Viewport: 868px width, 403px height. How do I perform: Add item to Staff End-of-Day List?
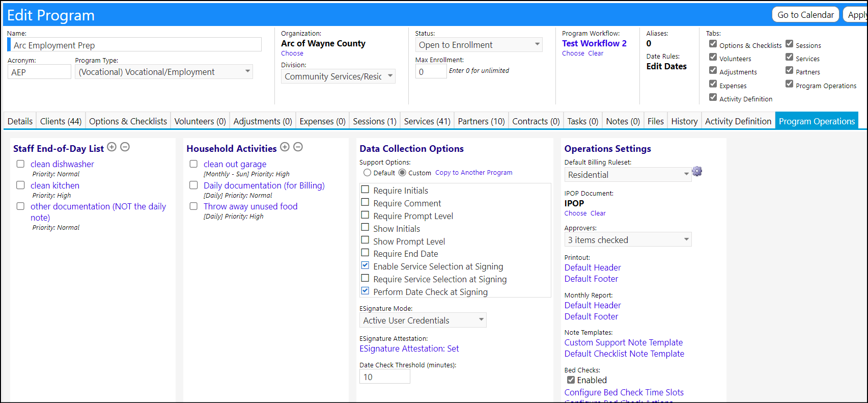[111, 147]
